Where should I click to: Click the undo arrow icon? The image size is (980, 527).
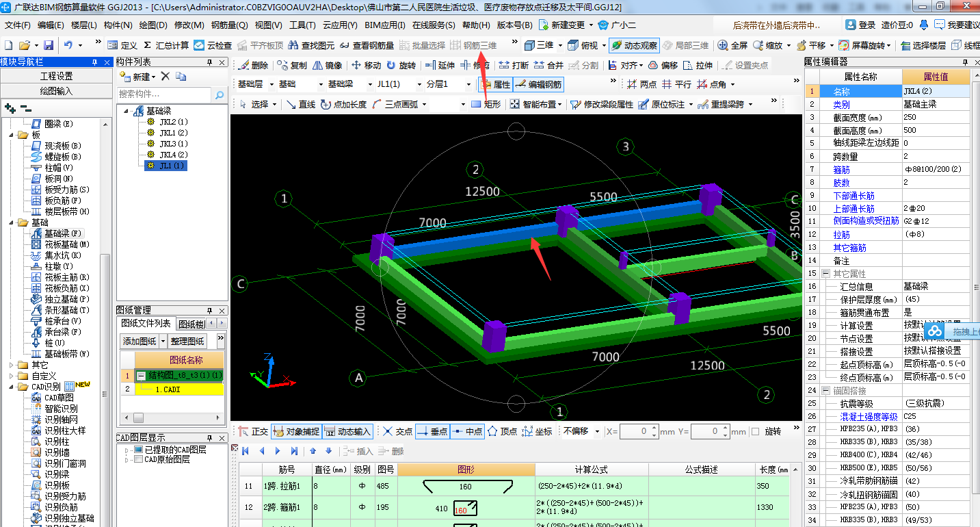point(68,46)
